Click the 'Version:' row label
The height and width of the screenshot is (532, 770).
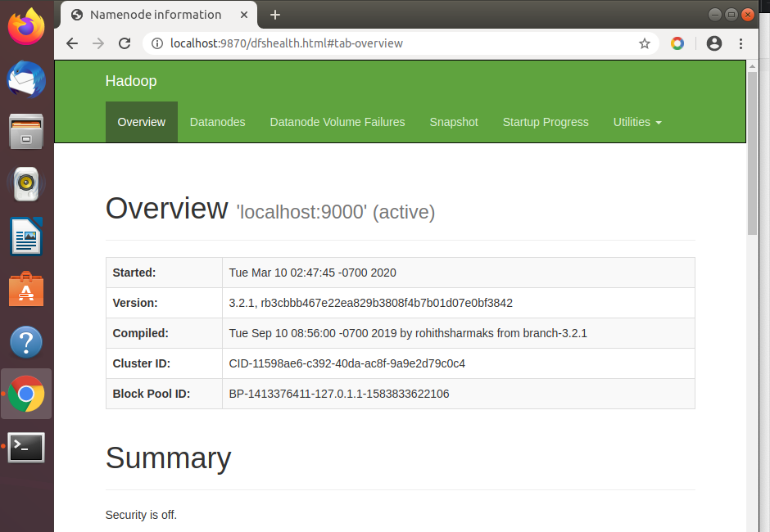pyautogui.click(x=135, y=304)
